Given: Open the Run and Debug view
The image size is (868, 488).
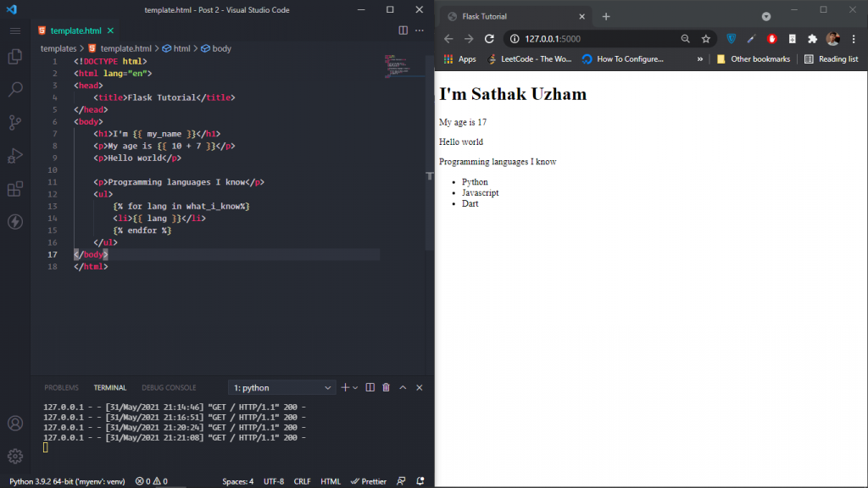Looking at the screenshot, I should [x=15, y=156].
